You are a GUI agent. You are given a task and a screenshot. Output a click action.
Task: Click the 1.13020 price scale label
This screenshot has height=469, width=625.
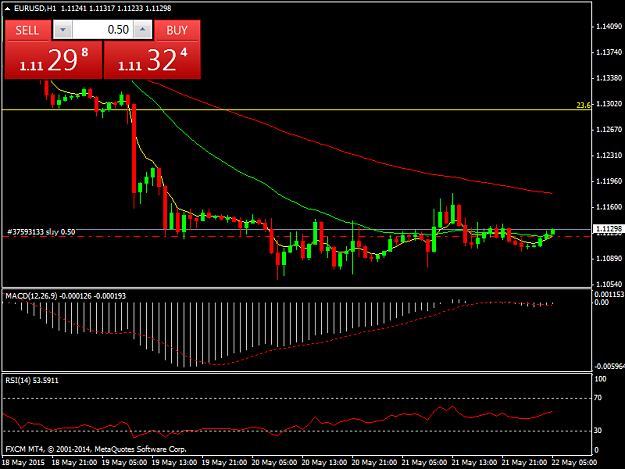[x=609, y=104]
